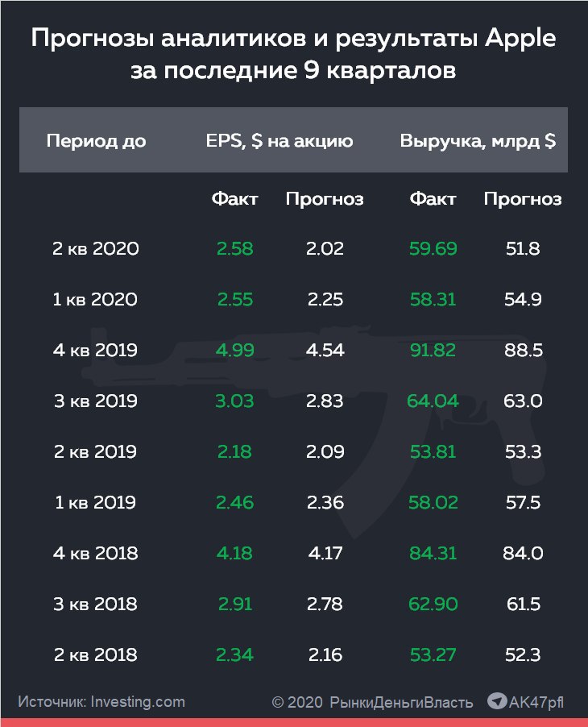Click the EPS forecast value 2.83

(325, 401)
